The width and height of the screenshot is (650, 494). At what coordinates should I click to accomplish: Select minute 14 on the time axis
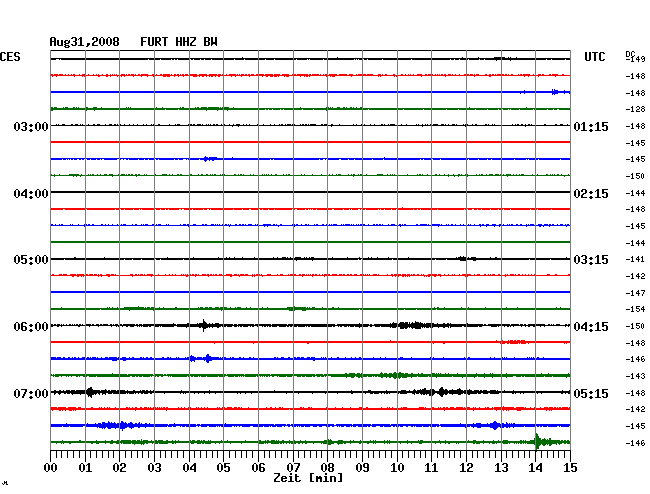tap(535, 467)
